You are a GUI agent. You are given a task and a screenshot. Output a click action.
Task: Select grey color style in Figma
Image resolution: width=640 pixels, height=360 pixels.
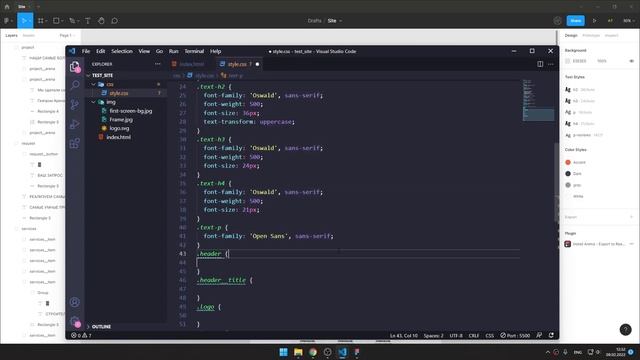[x=573, y=185]
